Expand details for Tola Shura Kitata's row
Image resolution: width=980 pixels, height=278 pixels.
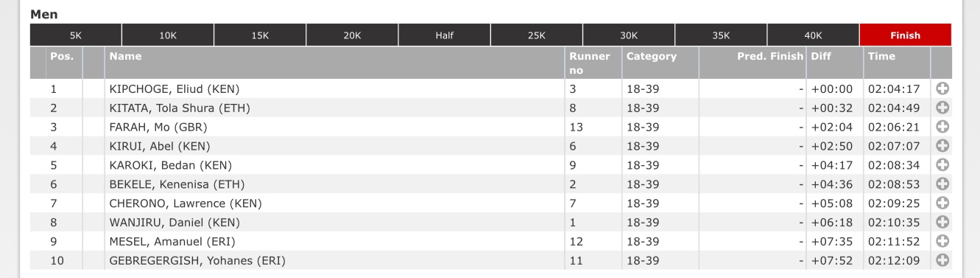click(x=942, y=108)
